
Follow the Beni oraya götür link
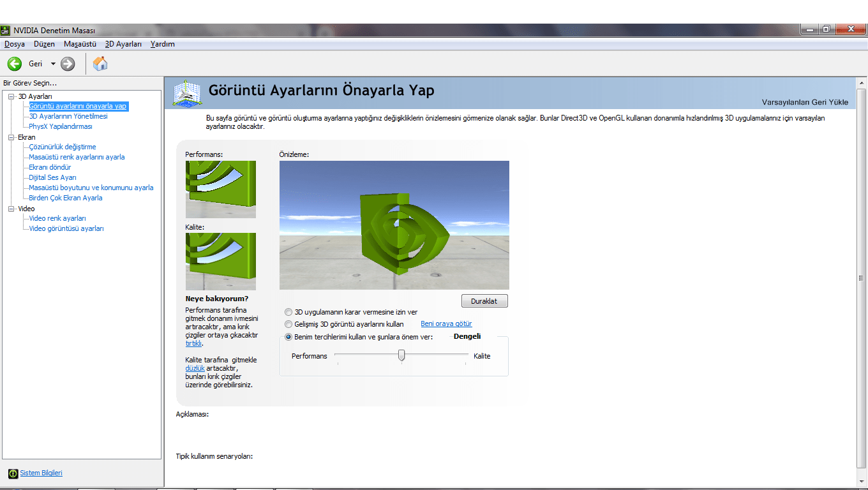446,324
